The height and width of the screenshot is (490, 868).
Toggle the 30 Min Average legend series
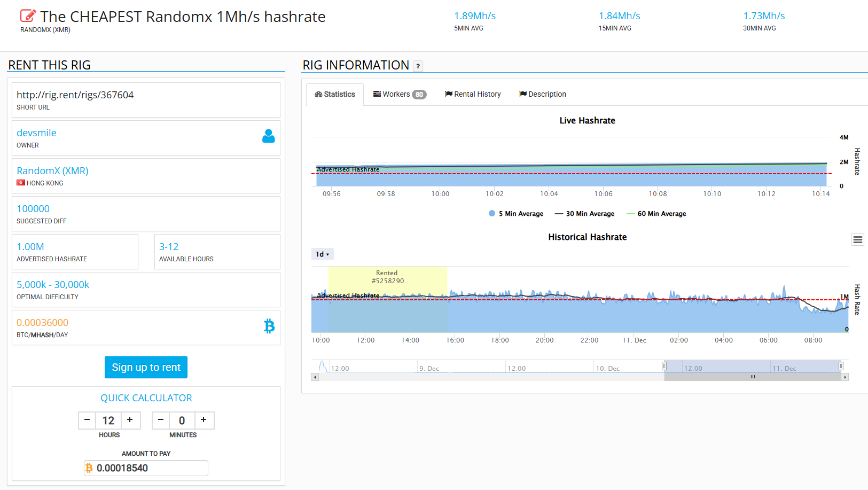584,214
